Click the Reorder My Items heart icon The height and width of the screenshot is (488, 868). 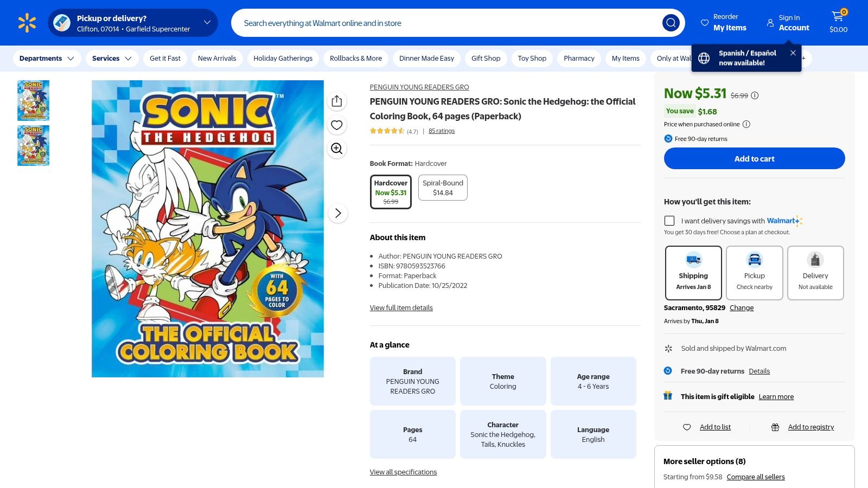[x=704, y=23]
